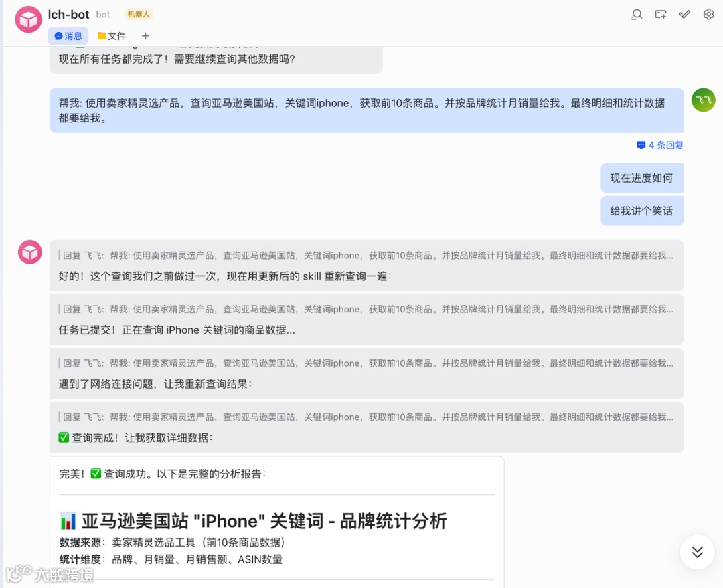Click the lch-bot name in the header
This screenshot has width=723, height=588.
tap(68, 15)
